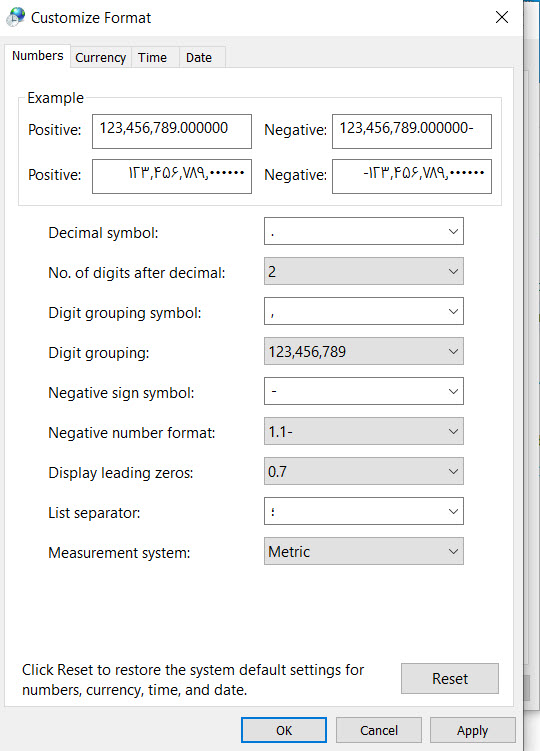540x751 pixels.
Task: Click the Negative number format label
Action: pos(132,432)
